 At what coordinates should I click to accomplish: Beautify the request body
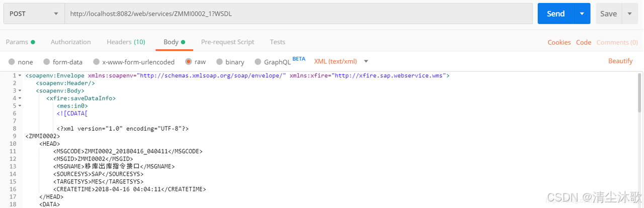click(x=620, y=61)
